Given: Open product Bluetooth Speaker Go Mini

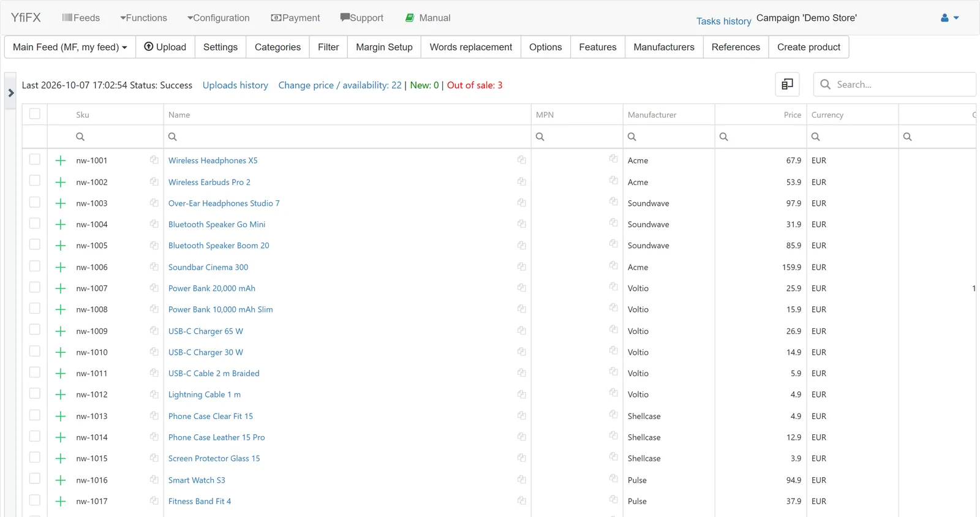Looking at the screenshot, I should pyautogui.click(x=217, y=224).
